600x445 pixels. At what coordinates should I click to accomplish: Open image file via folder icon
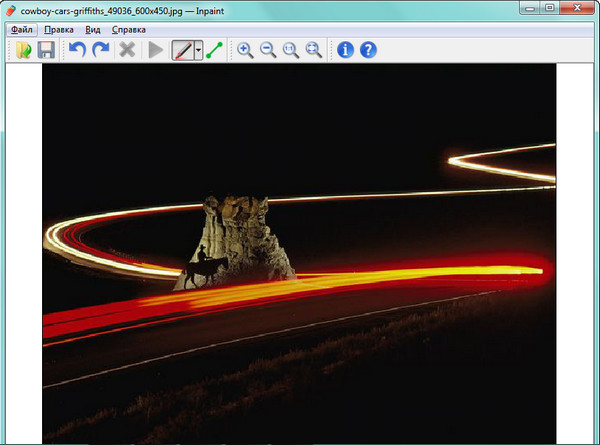coord(22,49)
